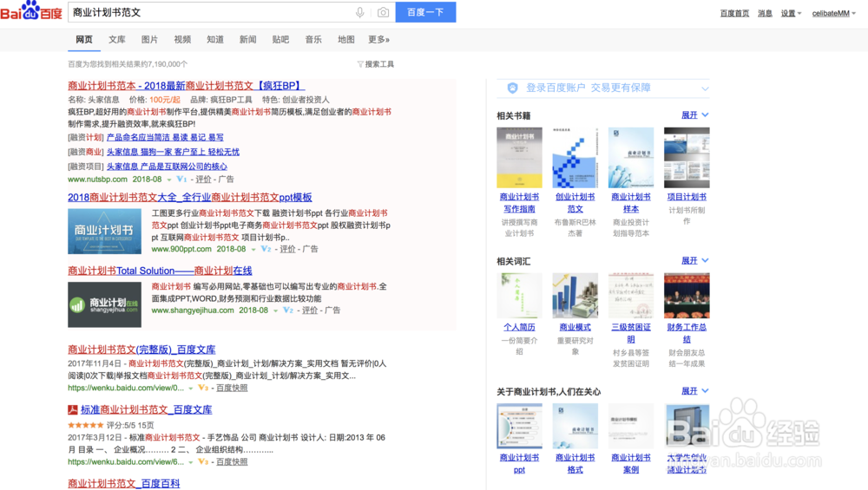Open 百度快照 for 完整版 result
This screenshot has height=490, width=868.
pos(232,388)
